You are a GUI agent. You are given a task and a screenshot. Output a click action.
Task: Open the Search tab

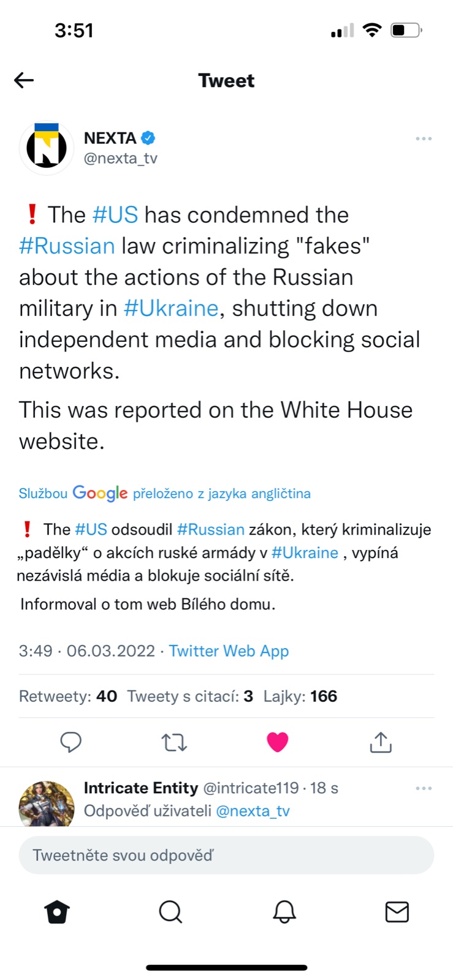(x=170, y=912)
